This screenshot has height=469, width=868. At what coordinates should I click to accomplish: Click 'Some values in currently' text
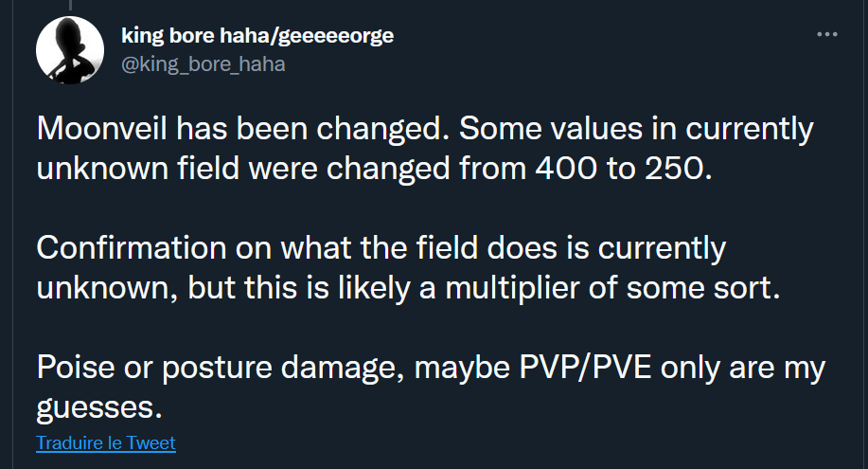(637, 129)
